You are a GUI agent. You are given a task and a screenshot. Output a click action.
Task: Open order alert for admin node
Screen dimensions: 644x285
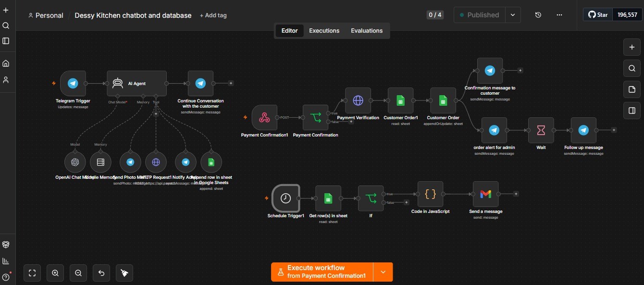(494, 130)
